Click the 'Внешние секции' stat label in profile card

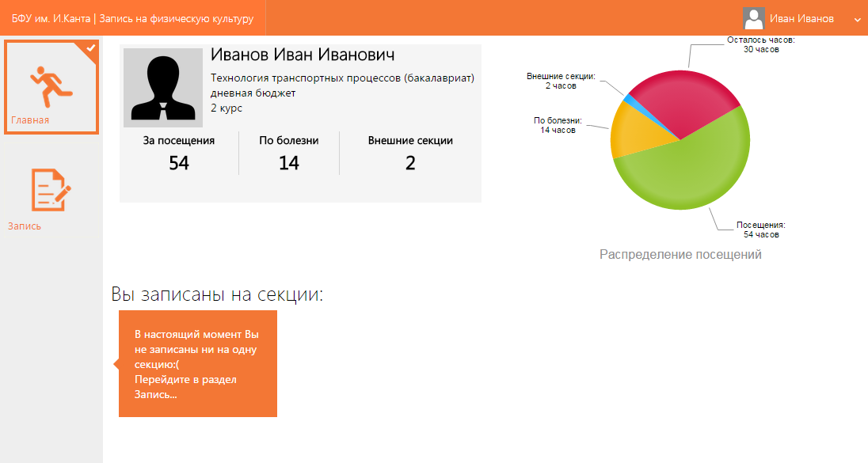pos(410,141)
